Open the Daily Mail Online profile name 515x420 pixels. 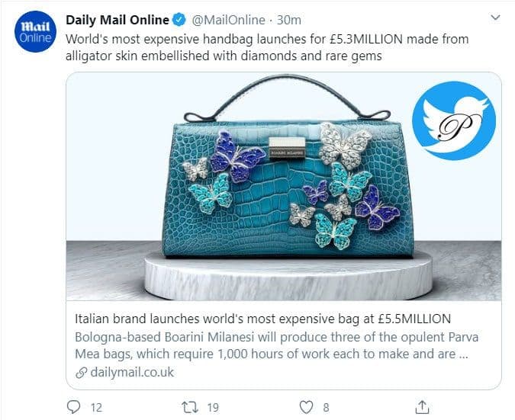pos(117,20)
